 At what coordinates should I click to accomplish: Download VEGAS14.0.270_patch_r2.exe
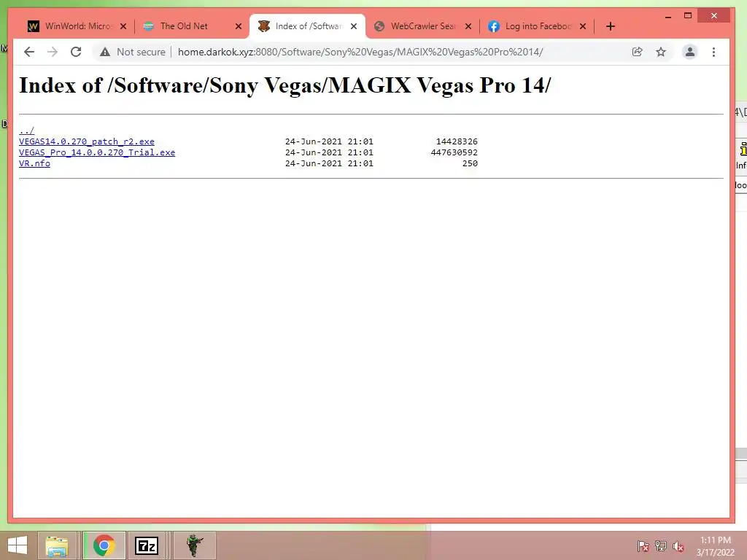[x=87, y=141]
